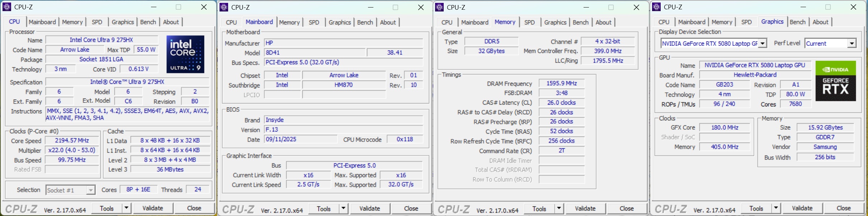The image size is (868, 216).
Task: Switch to Bench tab in the CPU window
Action: (x=148, y=22)
